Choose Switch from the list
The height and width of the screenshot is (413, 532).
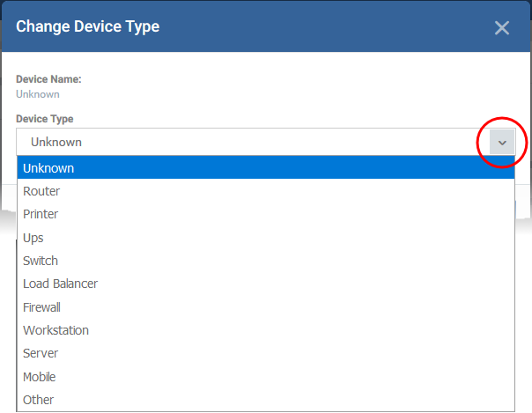click(x=266, y=261)
